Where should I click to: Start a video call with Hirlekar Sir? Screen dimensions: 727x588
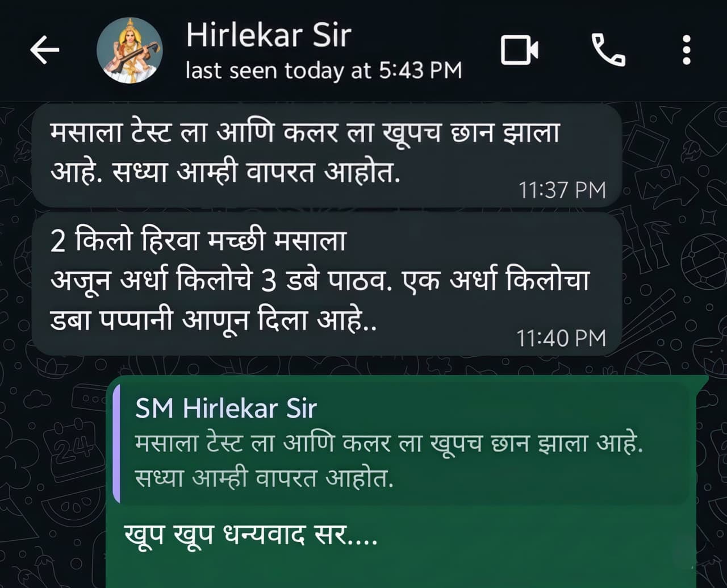click(519, 50)
